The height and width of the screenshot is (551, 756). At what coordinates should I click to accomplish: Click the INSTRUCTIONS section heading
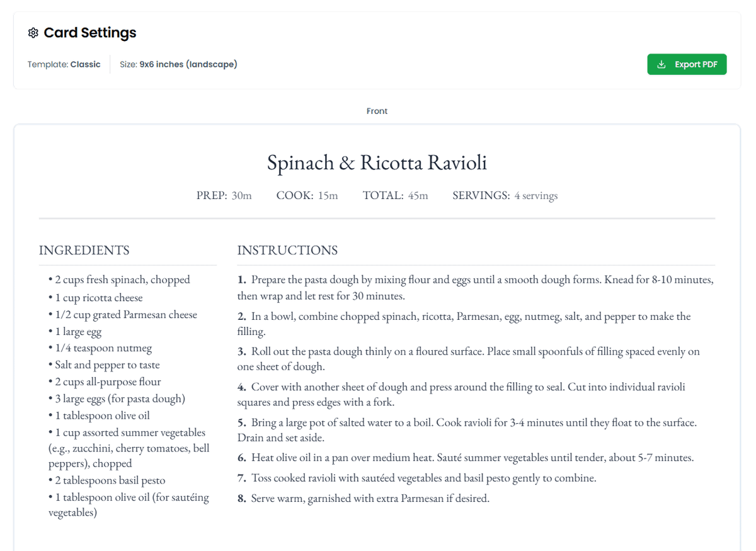click(287, 250)
